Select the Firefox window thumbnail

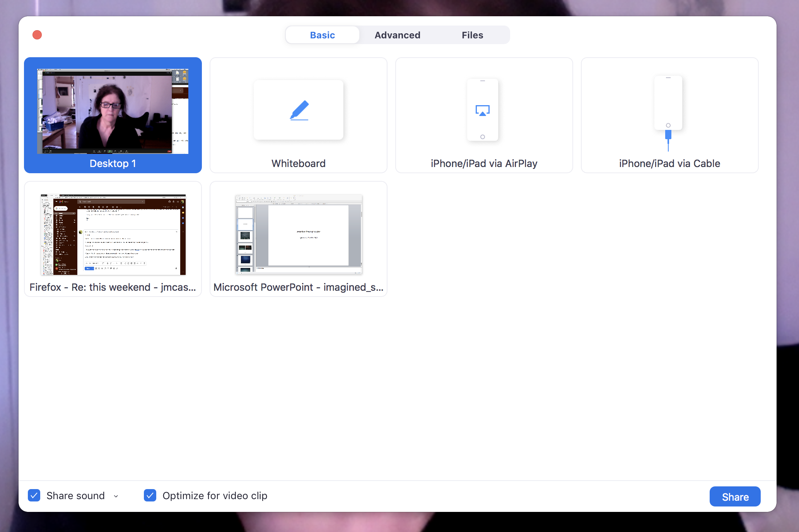tap(113, 235)
